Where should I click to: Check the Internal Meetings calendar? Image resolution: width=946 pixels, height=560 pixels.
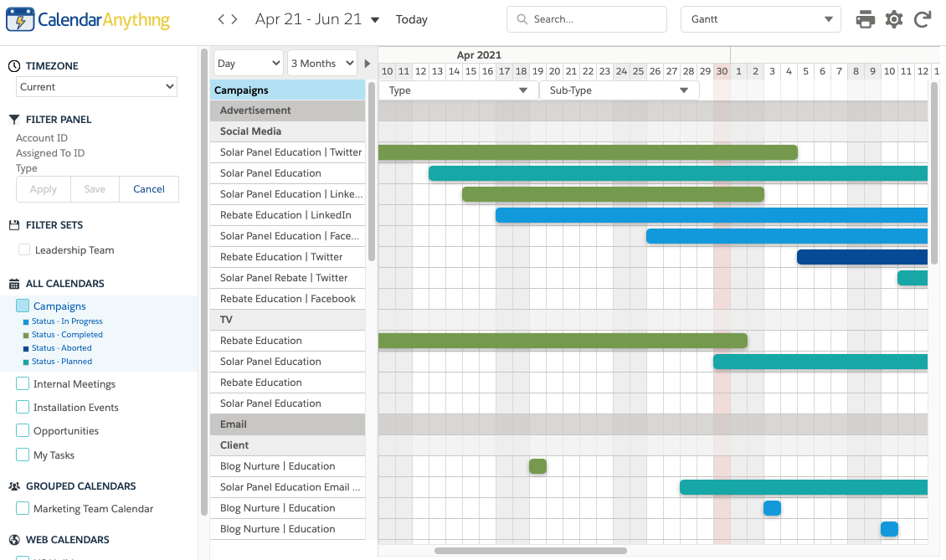click(23, 384)
